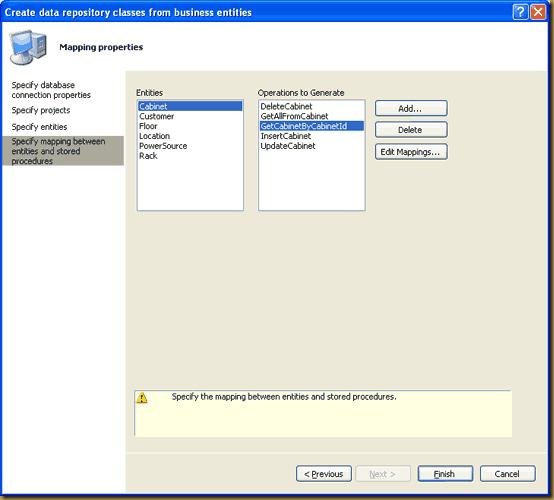The width and height of the screenshot is (554, 500).
Task: Cancel the wizard
Action: 507,474
